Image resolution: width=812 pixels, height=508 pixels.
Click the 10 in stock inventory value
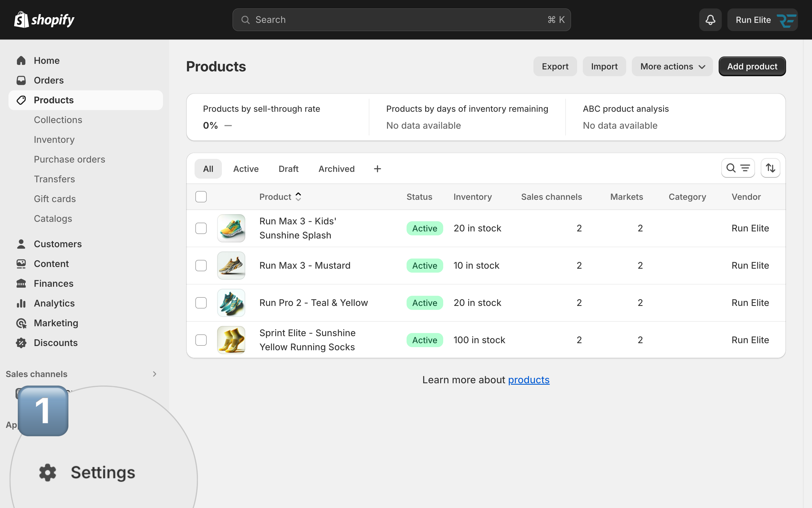[x=476, y=265]
